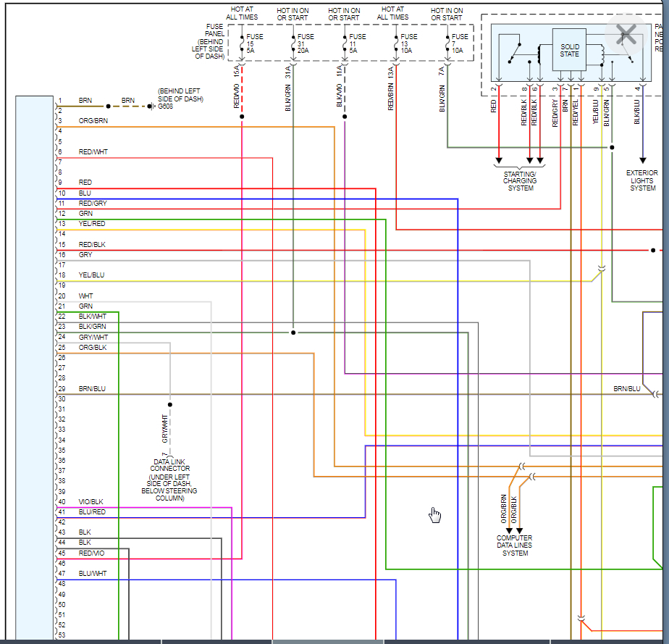This screenshot has width=669, height=644.
Task: Click the ORG/BLK label at pin 25
Action: 93,348
